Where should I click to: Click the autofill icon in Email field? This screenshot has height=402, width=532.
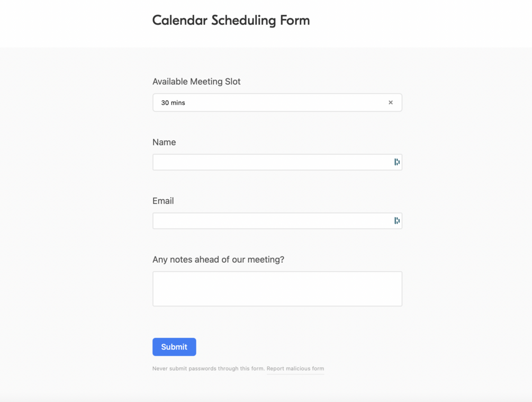pos(396,221)
